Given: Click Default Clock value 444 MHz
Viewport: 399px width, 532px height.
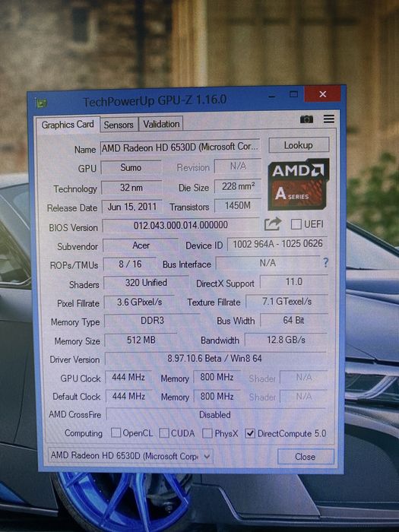Looking at the screenshot, I should 129,396.
